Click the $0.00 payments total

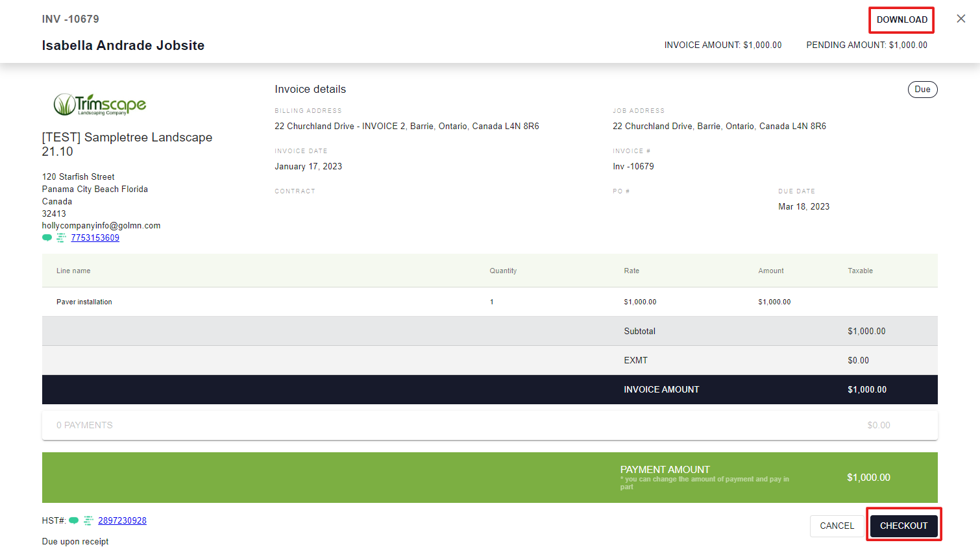click(879, 425)
